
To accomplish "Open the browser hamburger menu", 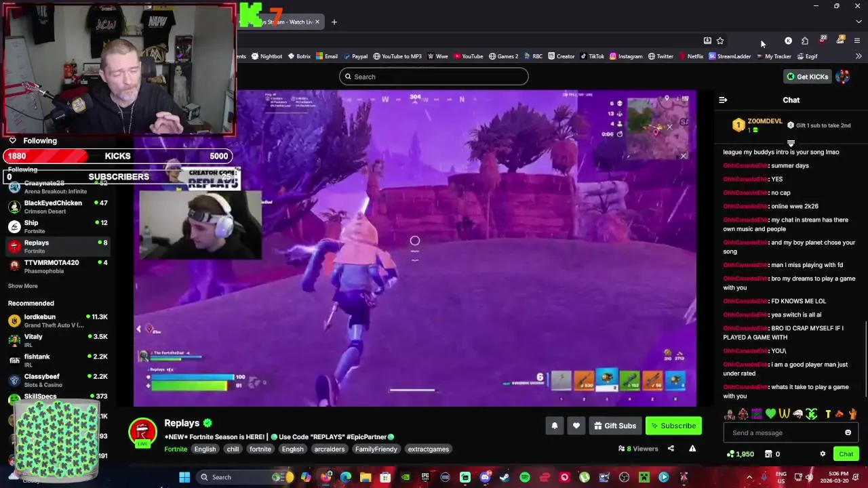I will (857, 41).
